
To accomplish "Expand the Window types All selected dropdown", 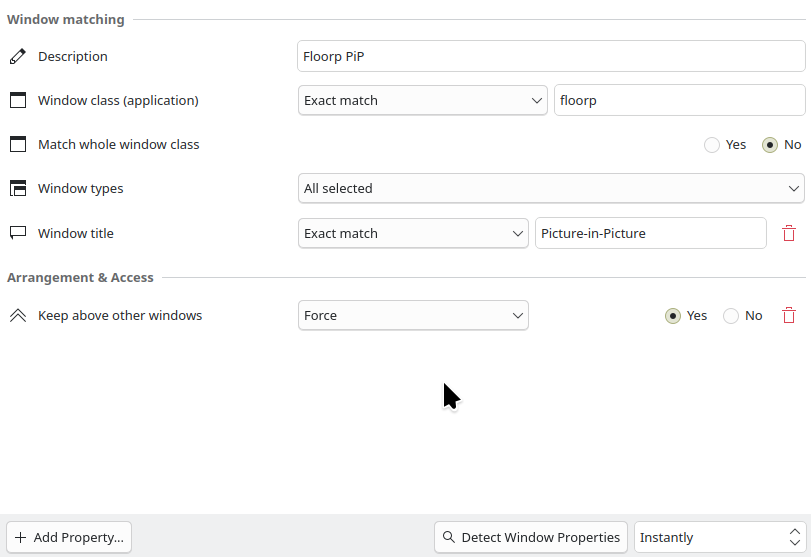I will (551, 188).
